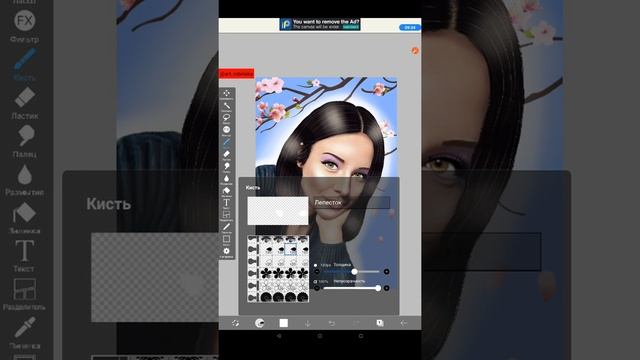Open the FX Filter tool
Viewport: 640px width, 360px height.
[x=227, y=130]
